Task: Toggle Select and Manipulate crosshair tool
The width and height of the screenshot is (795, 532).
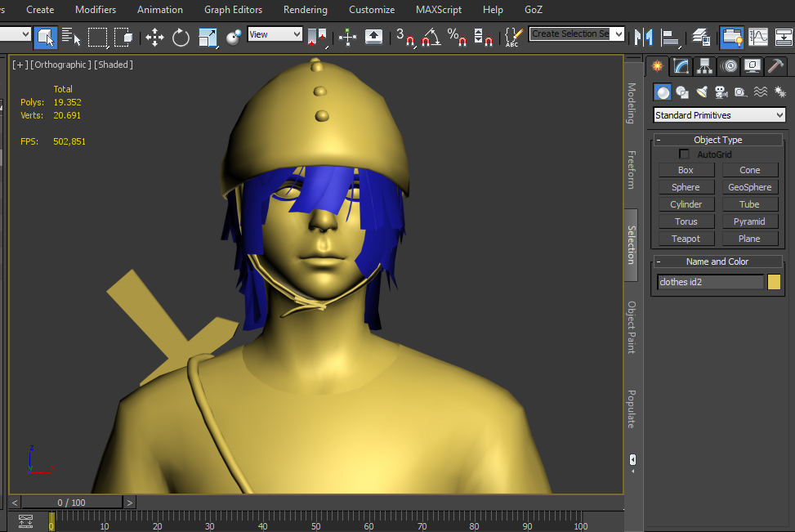Action: pos(348,38)
